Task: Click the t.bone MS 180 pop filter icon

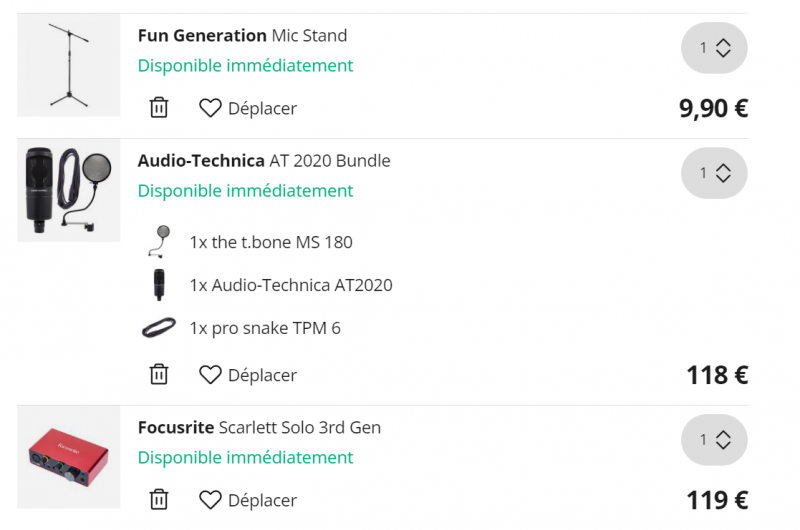Action: tap(158, 242)
